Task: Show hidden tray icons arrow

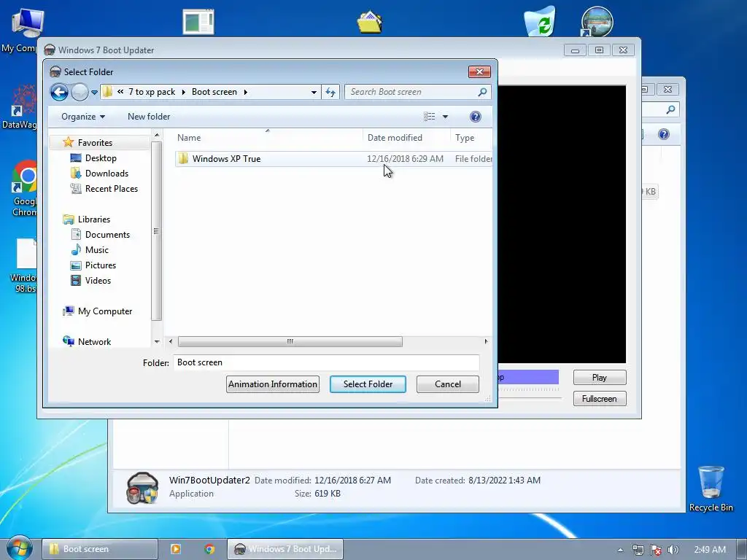Action: [x=620, y=550]
